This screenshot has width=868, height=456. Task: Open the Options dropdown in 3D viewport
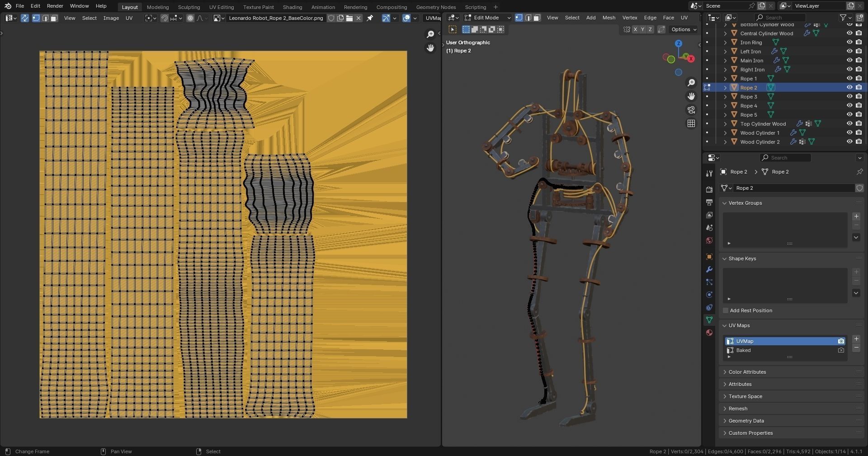coord(684,29)
